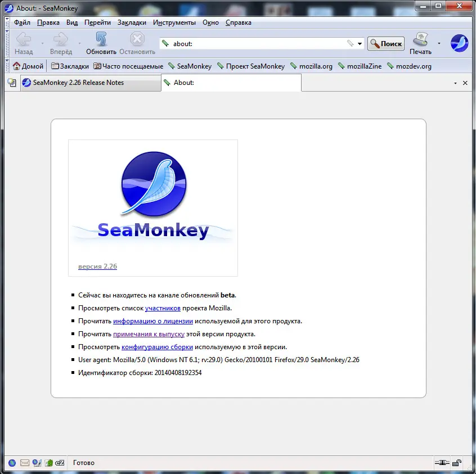The height and width of the screenshot is (474, 476).
Task: Open the Перейти menu
Action: (x=97, y=22)
